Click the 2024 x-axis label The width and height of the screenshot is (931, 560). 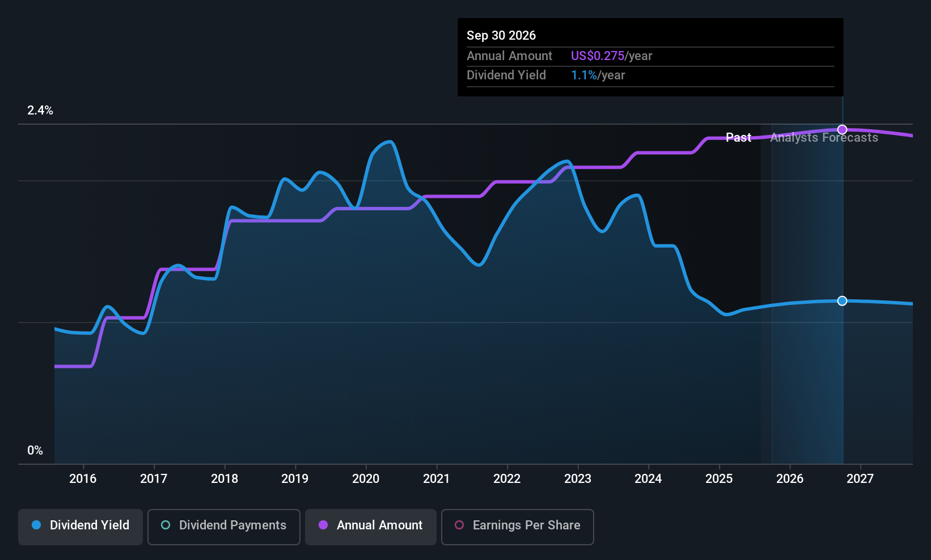pos(648,479)
